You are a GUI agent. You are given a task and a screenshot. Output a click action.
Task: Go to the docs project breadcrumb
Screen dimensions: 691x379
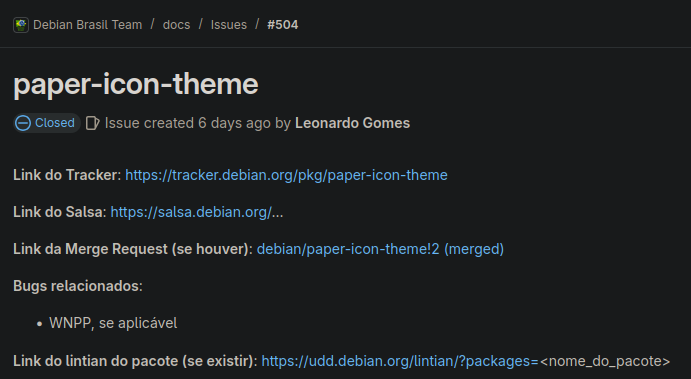pyautogui.click(x=176, y=25)
